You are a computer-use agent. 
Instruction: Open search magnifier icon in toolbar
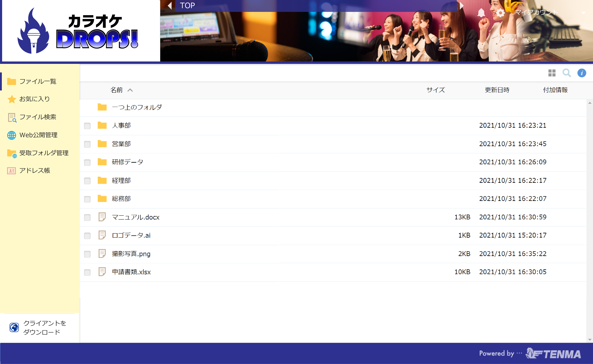coord(567,73)
